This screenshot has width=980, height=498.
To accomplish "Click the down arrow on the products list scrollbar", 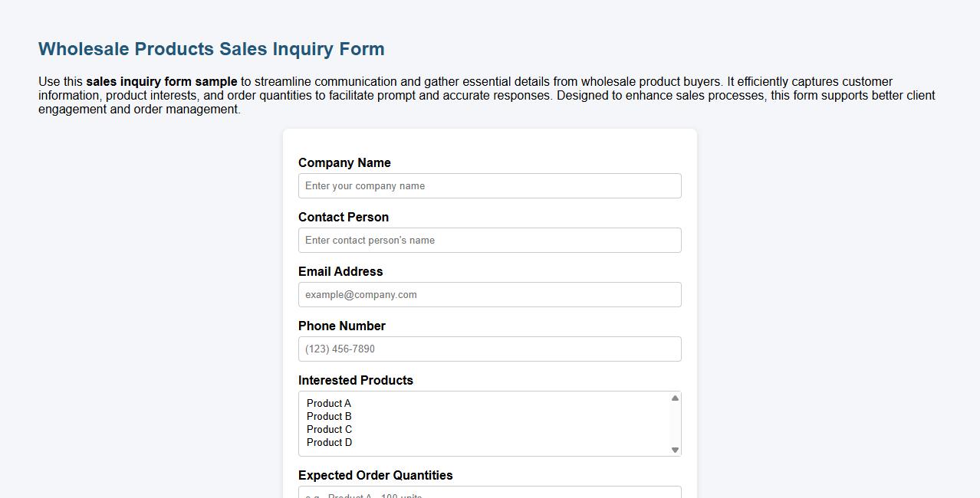I will pos(674,450).
